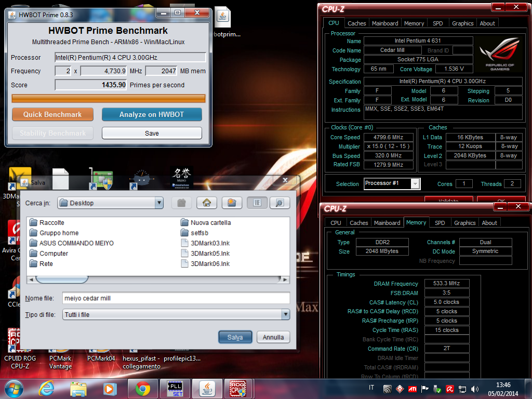This screenshot has width=532, height=399.
Task: Start the Quick Benchmark
Action: 52,114
